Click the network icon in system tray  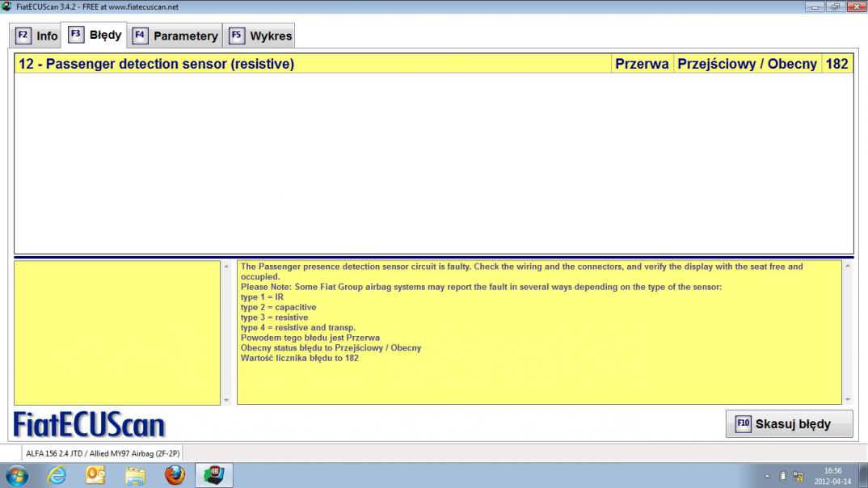click(798, 476)
